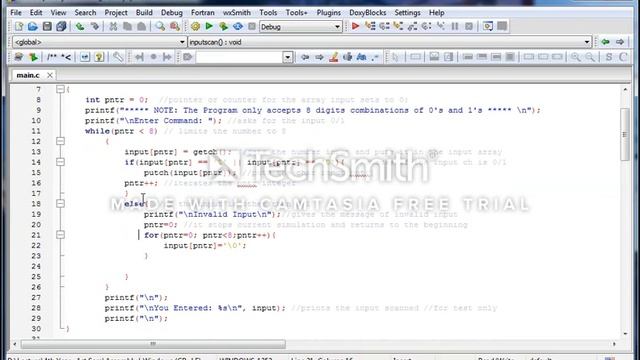Jump back in code navigation (green arrow)
Viewport: 640px width, 360px height.
click(x=606, y=42)
